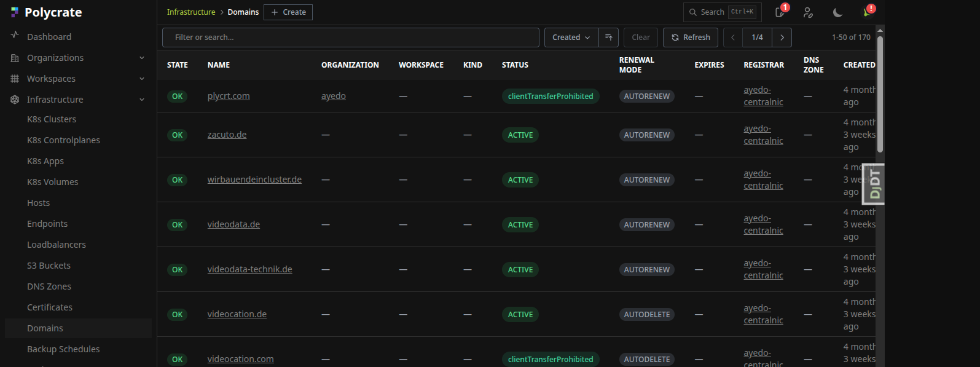
Task: Open ayedo-centralnic registrar for plycrt.com
Action: [x=763, y=96]
